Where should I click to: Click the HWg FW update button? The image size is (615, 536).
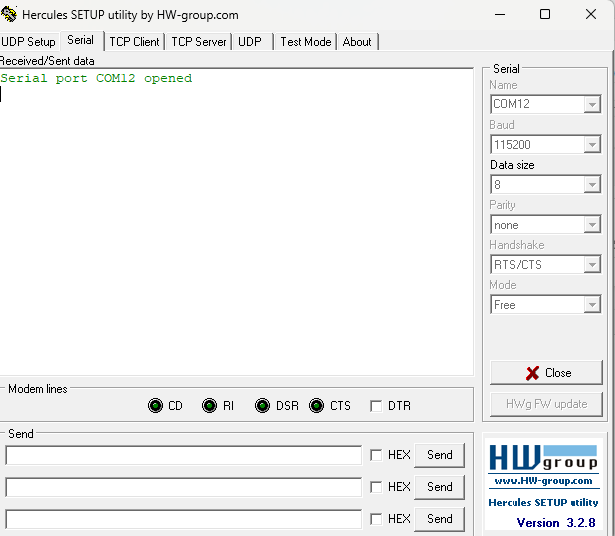click(546, 404)
